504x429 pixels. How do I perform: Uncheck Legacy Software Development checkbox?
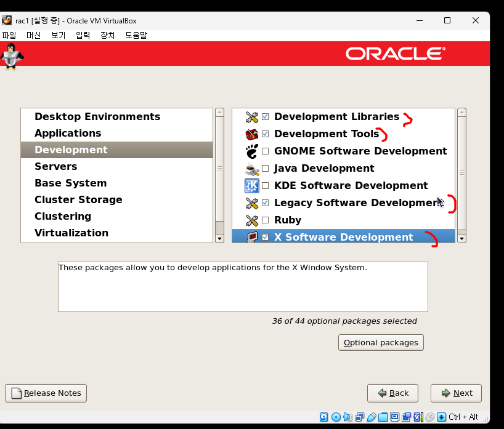pyautogui.click(x=265, y=202)
